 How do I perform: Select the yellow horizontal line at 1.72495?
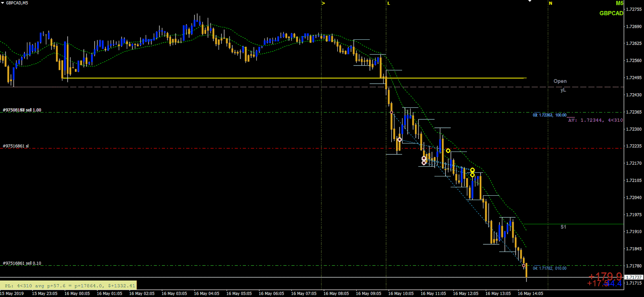(x=295, y=78)
